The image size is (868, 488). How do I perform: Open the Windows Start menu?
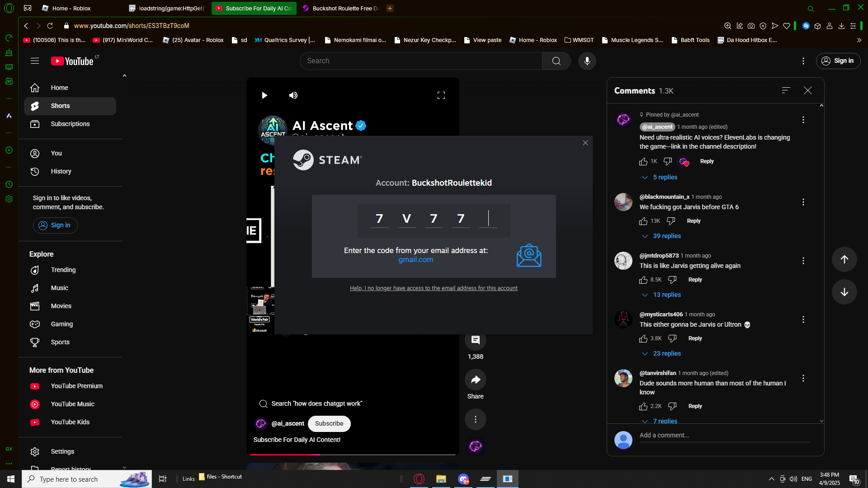point(11,479)
